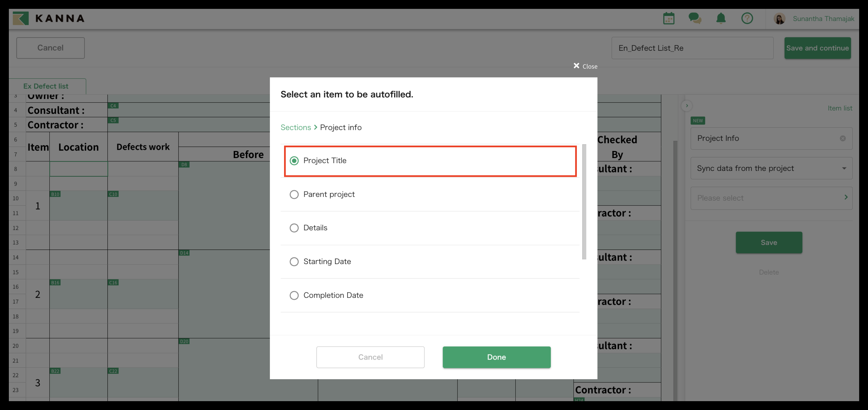Go back to Sections breadcrumb

tap(296, 127)
